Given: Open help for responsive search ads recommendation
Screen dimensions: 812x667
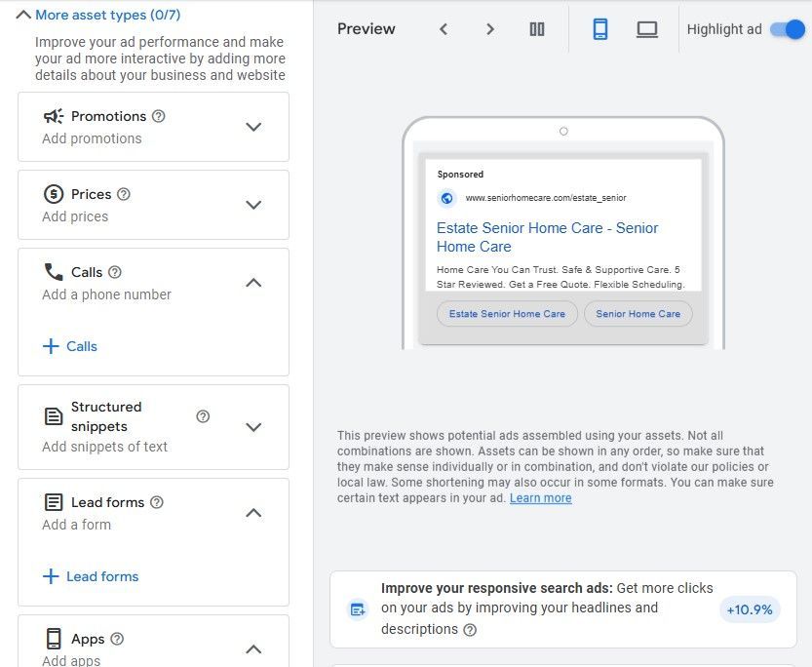Looking at the screenshot, I should [470, 630].
